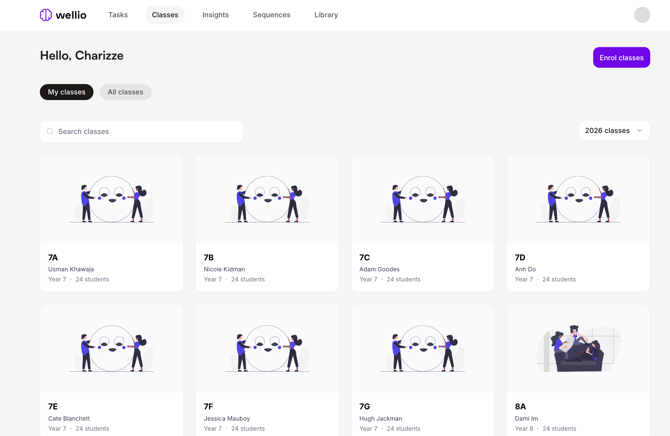Click the wellio wordmark text
Screen dimensions: 670x436
point(71,15)
